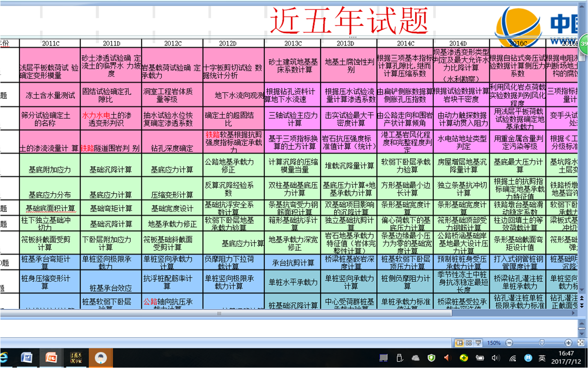Image resolution: width=588 pixels, height=368 pixels.
Task: Open the 三国志 XPK game taskbar icon
Action: point(76,358)
